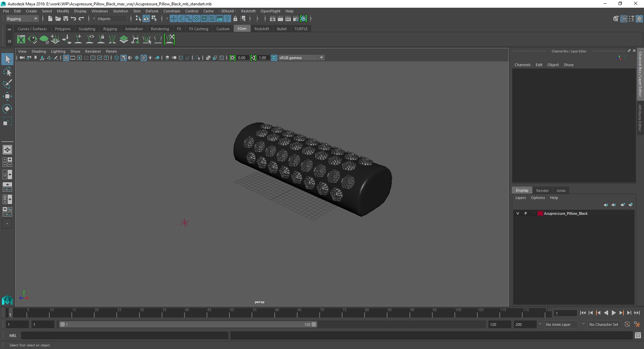The height and width of the screenshot is (349, 644).
Task: Select the Lasso Select tool
Action: coord(7,72)
